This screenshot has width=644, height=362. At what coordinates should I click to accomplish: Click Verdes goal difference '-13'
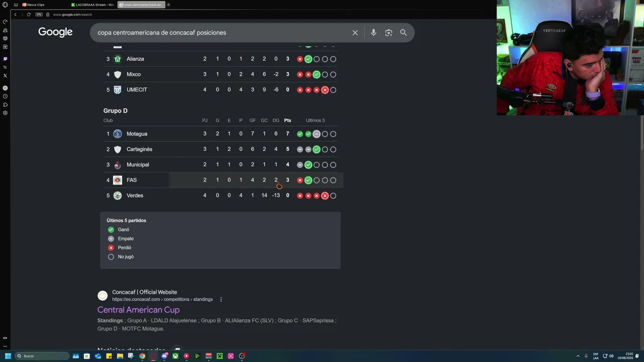point(276,196)
